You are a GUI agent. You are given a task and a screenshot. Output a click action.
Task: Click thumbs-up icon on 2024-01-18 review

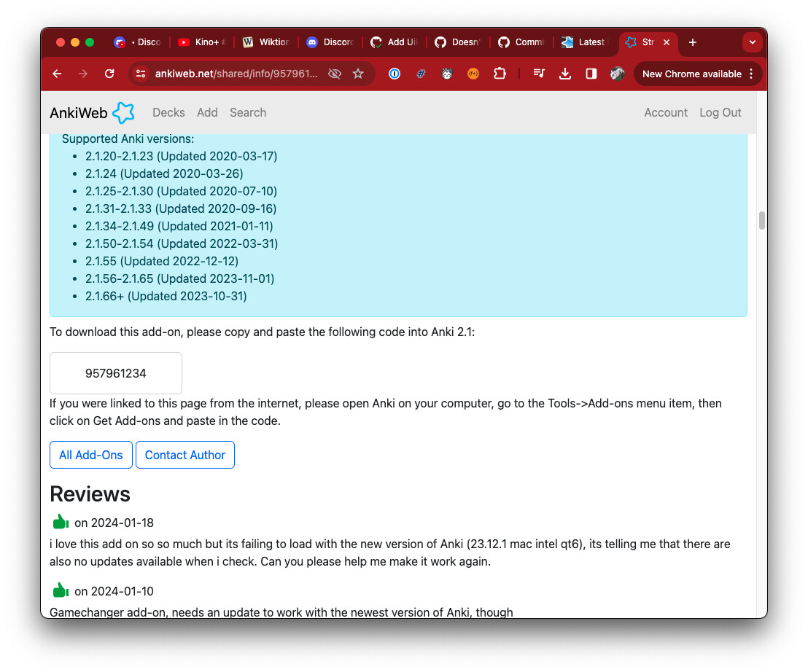click(61, 522)
